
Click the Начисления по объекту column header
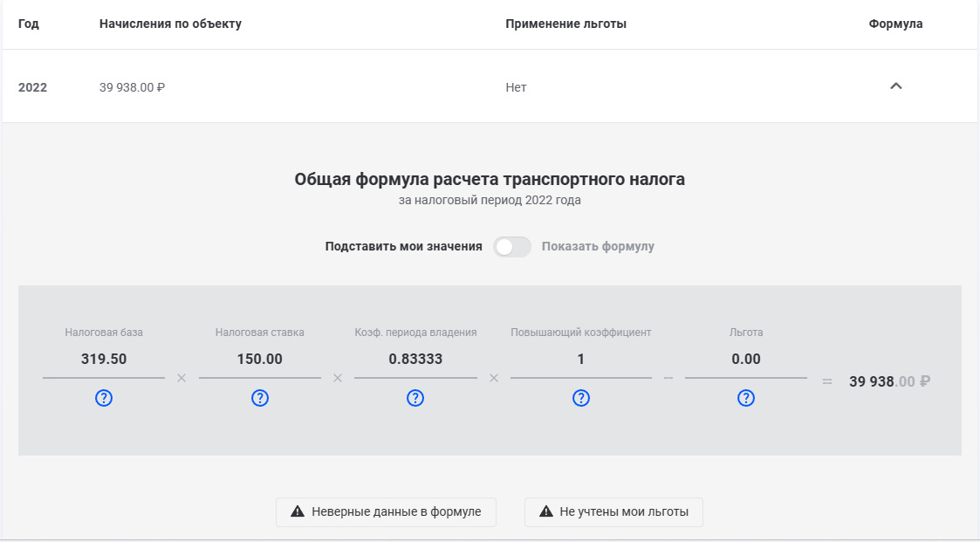[170, 24]
